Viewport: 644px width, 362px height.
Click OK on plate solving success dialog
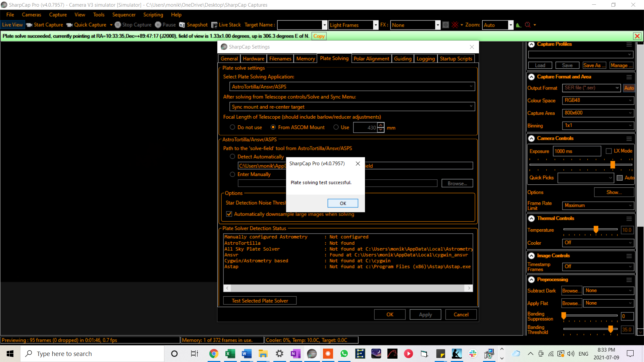click(343, 203)
